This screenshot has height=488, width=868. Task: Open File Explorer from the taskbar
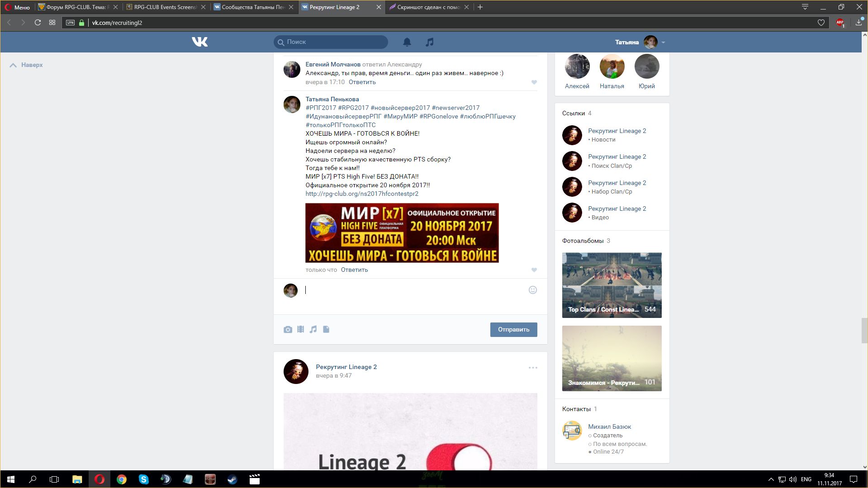[77, 479]
